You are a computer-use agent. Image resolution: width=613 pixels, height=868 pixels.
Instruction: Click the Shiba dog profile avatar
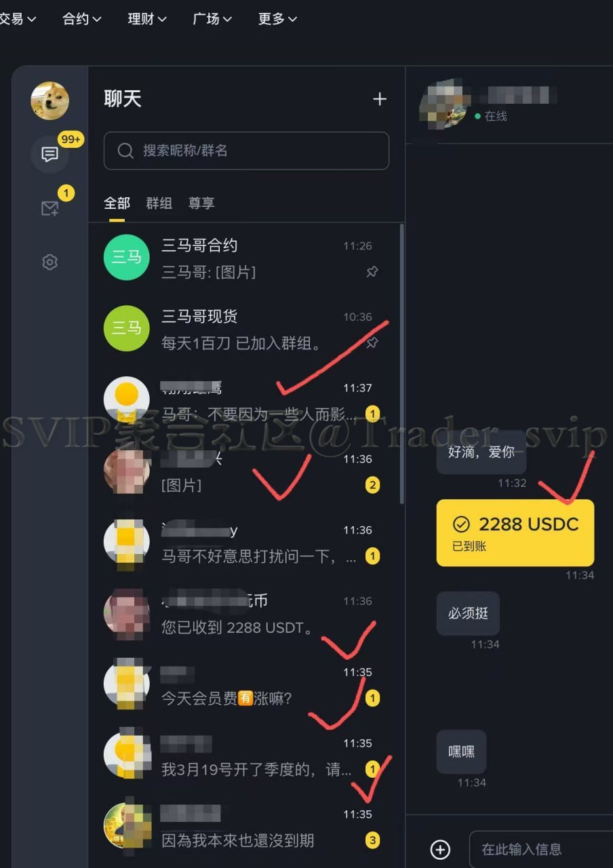coord(50,100)
